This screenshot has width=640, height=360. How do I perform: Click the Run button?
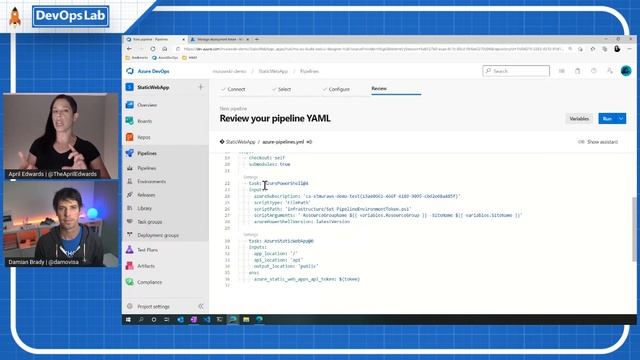[607, 119]
